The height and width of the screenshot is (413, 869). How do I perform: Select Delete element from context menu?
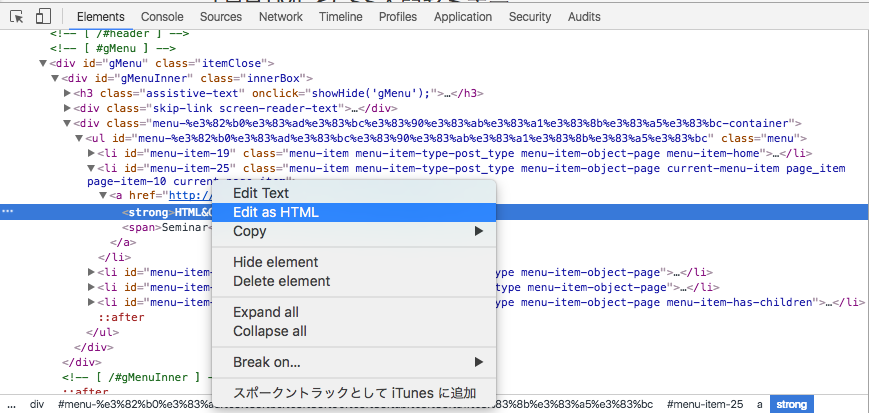(354, 281)
